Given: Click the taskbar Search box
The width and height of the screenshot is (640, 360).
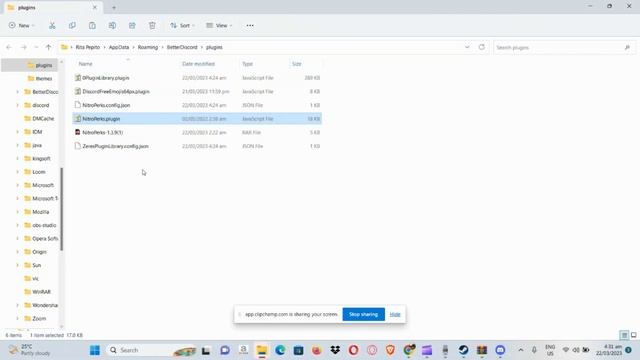Looking at the screenshot, I should click(151, 350).
